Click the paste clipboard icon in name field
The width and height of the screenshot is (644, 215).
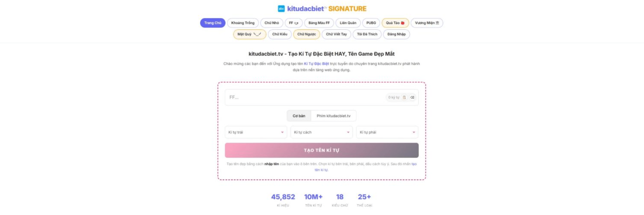404,97
